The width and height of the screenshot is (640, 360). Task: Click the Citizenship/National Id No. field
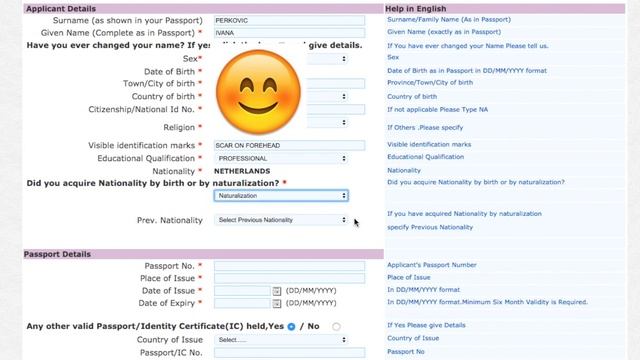336,109
